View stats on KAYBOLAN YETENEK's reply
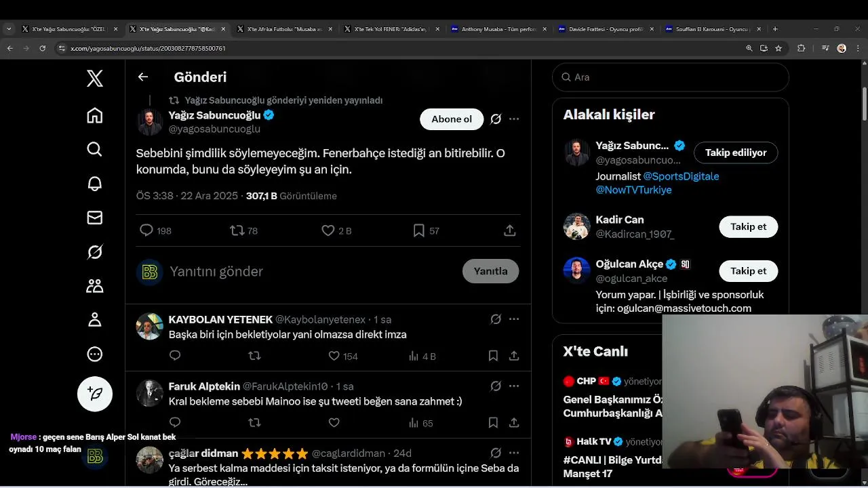This screenshot has width=868, height=488. pos(422,356)
